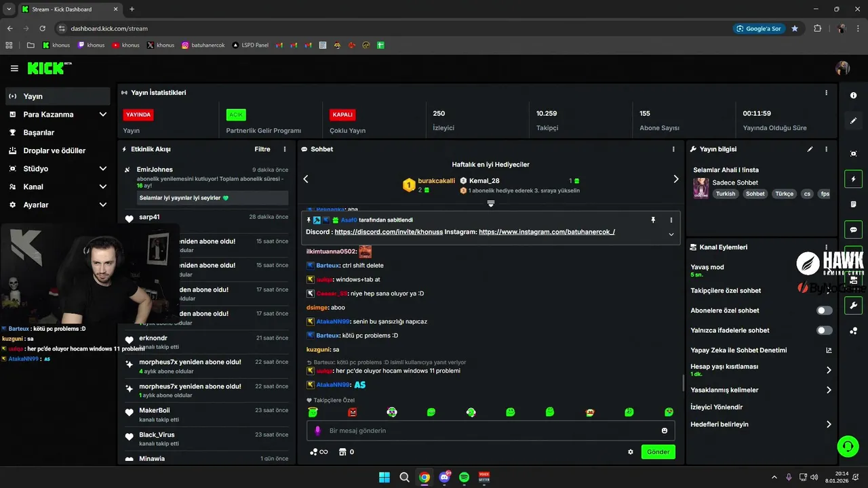Open LSPD Panel bookmark

coord(250,45)
